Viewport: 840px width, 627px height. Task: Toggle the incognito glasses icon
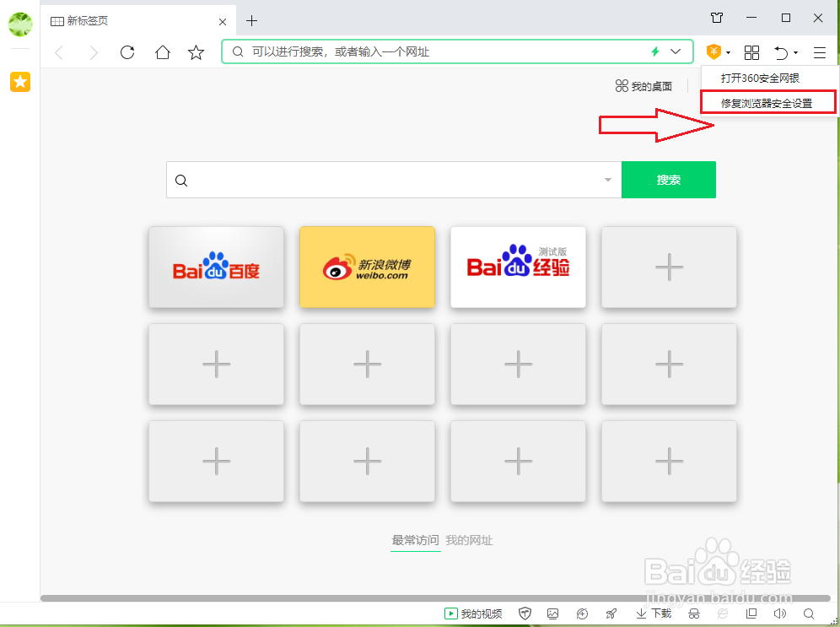pos(694,613)
